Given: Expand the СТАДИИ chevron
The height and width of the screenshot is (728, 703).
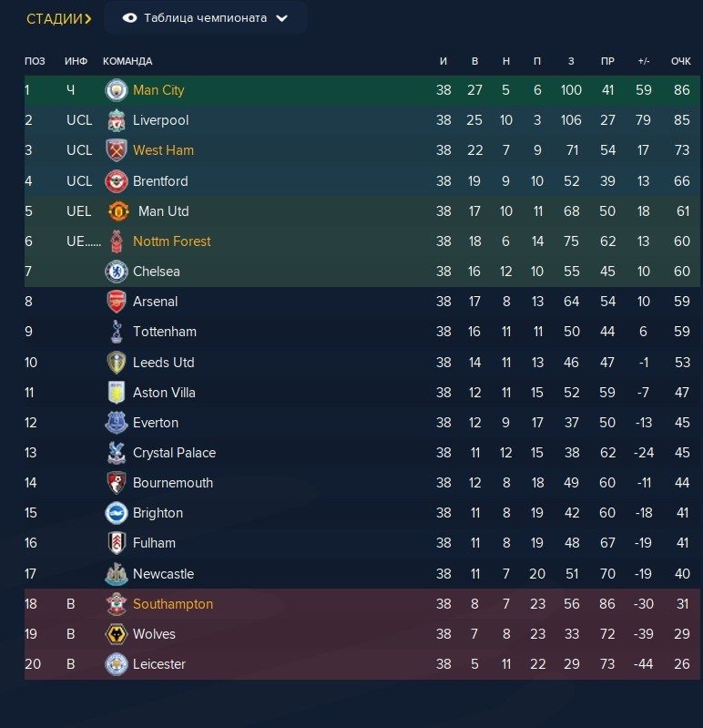Looking at the screenshot, I should 87,19.
